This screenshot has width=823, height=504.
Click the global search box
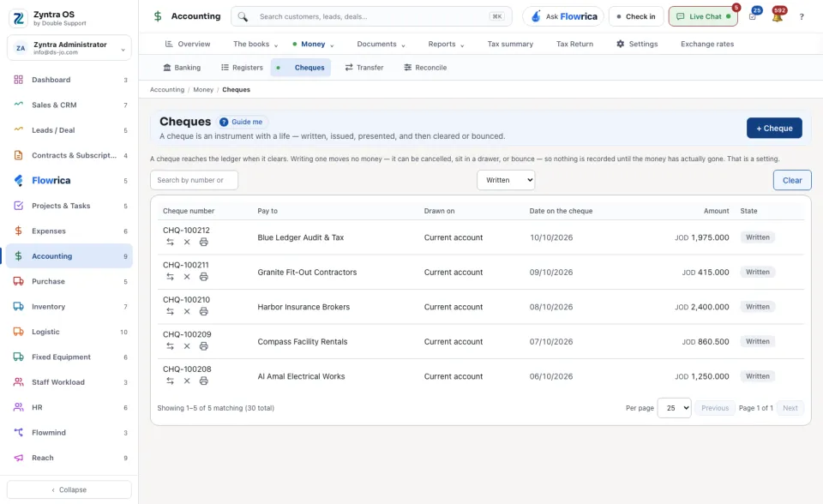click(371, 16)
